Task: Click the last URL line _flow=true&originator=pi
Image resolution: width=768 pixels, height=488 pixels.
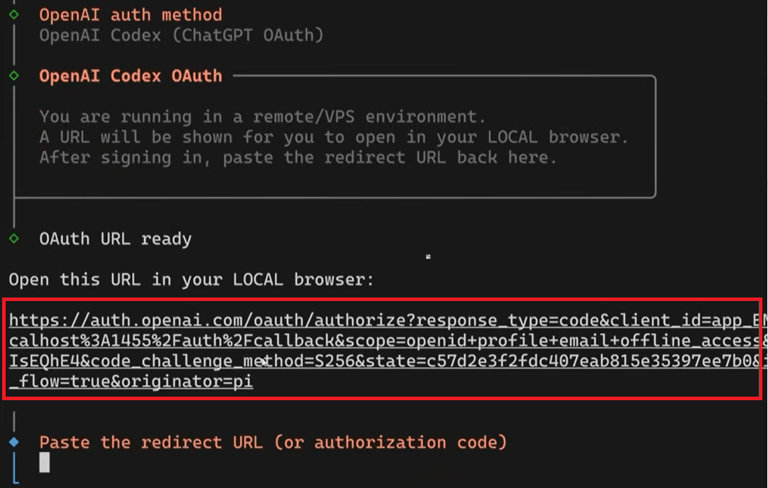Action: (130, 381)
